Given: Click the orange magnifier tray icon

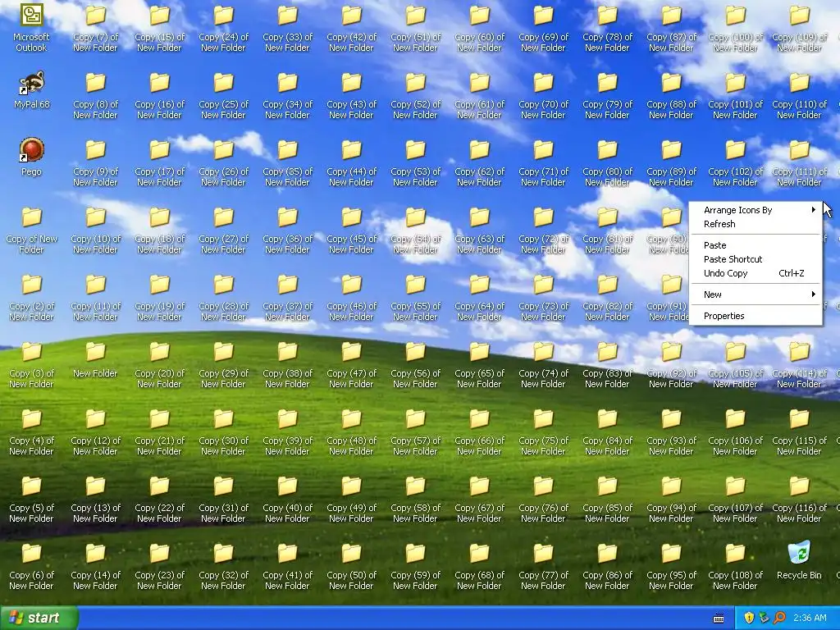Looking at the screenshot, I should pos(779,618).
